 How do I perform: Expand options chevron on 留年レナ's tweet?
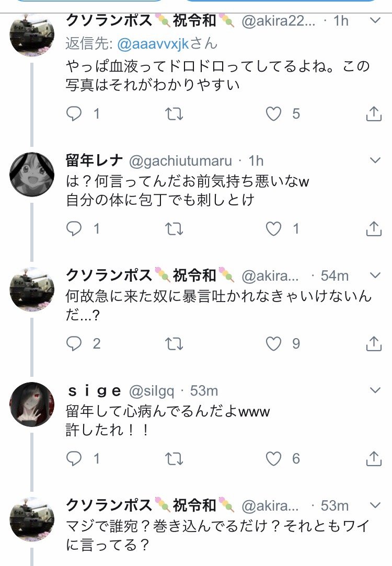pos(375,160)
